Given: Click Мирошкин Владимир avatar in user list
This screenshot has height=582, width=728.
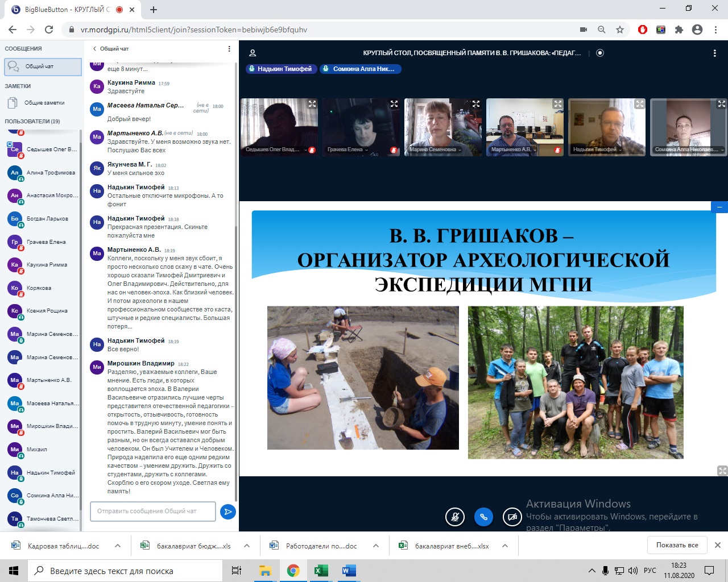Looking at the screenshot, I should point(15,426).
